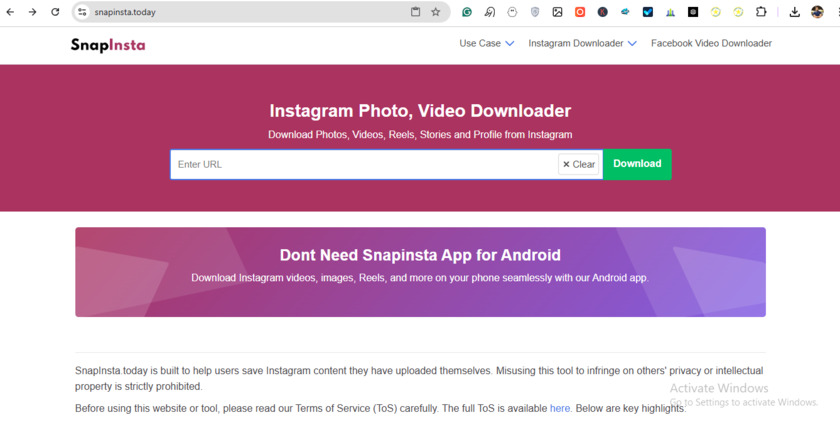840x425 pixels.
Task: Click the SnapInsta logo
Action: [108, 45]
